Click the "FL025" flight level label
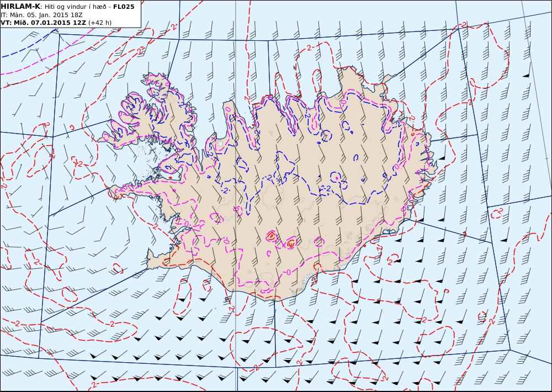Image resolution: width=552 pixels, height=392 pixels. pos(124,7)
